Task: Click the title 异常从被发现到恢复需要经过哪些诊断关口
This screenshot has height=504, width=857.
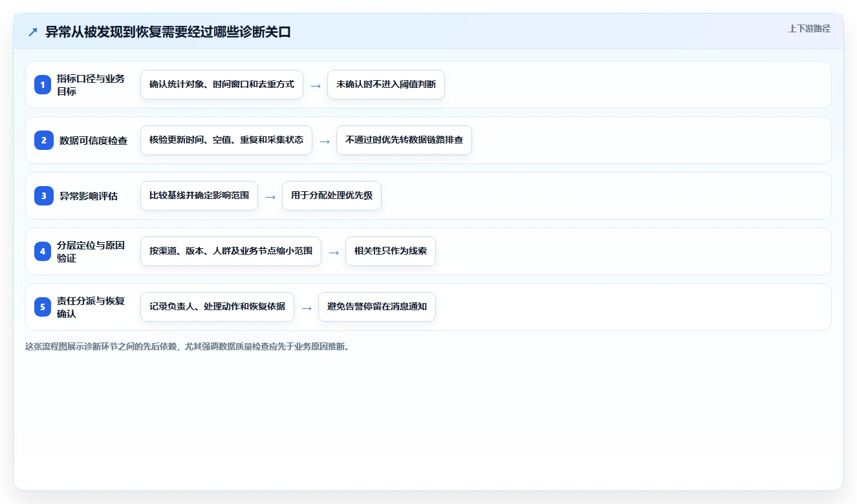Action: pyautogui.click(x=168, y=32)
